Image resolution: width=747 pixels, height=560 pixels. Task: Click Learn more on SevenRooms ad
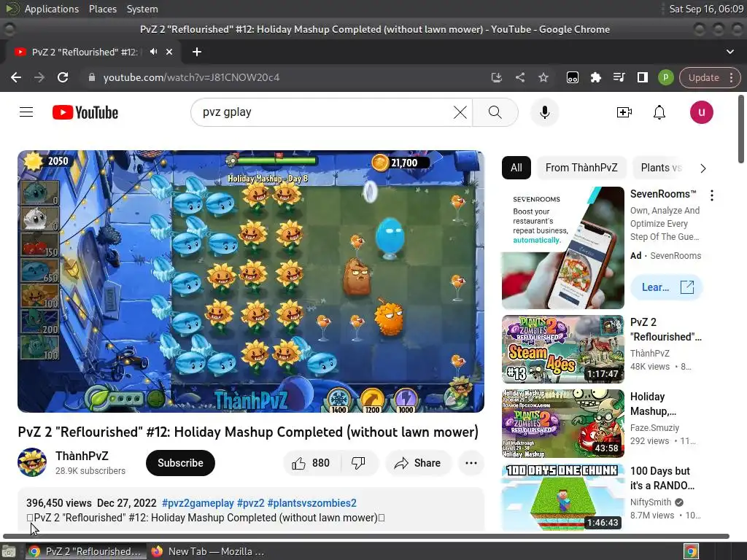click(x=666, y=287)
